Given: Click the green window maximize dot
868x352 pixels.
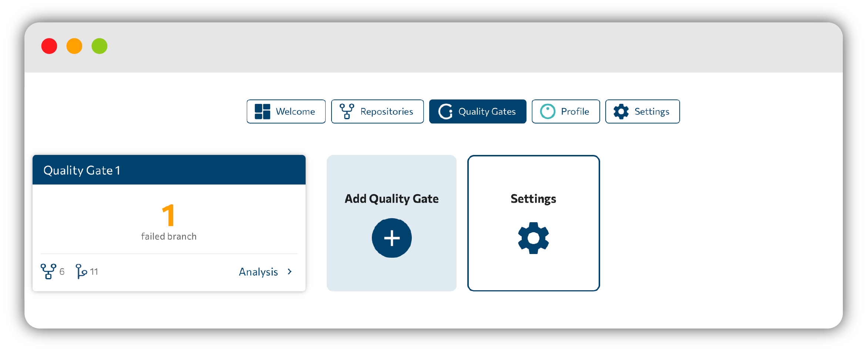Looking at the screenshot, I should click(100, 46).
